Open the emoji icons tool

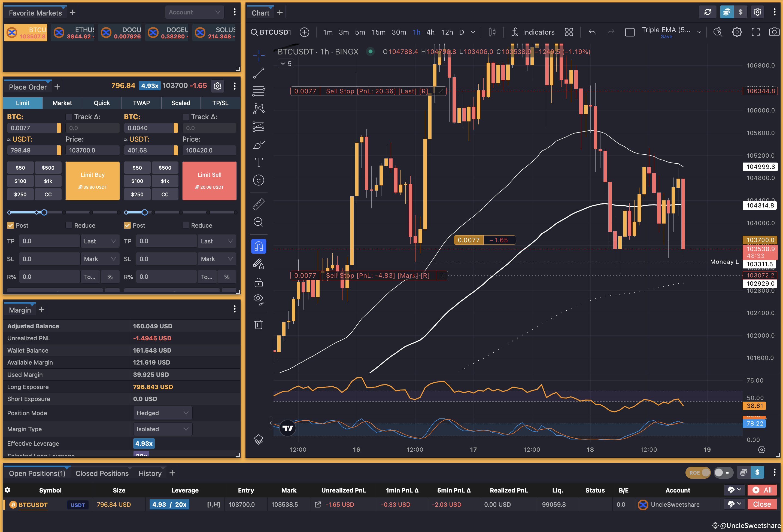point(259,180)
